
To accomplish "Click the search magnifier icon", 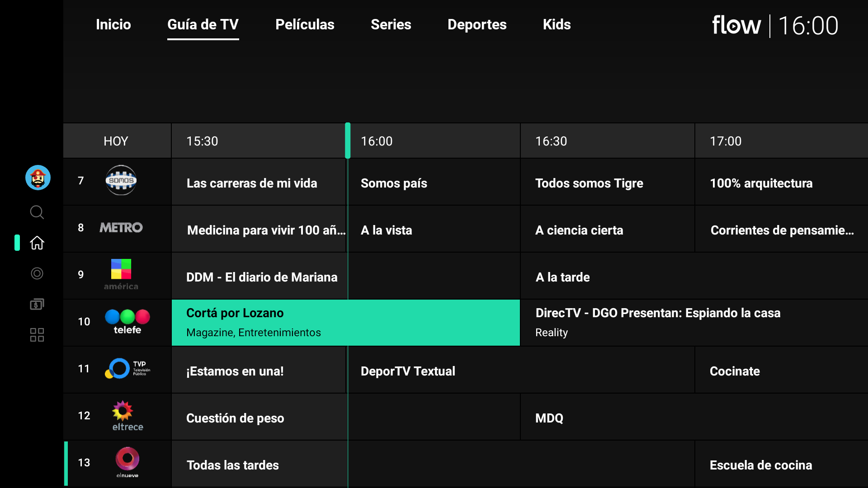I will (37, 212).
